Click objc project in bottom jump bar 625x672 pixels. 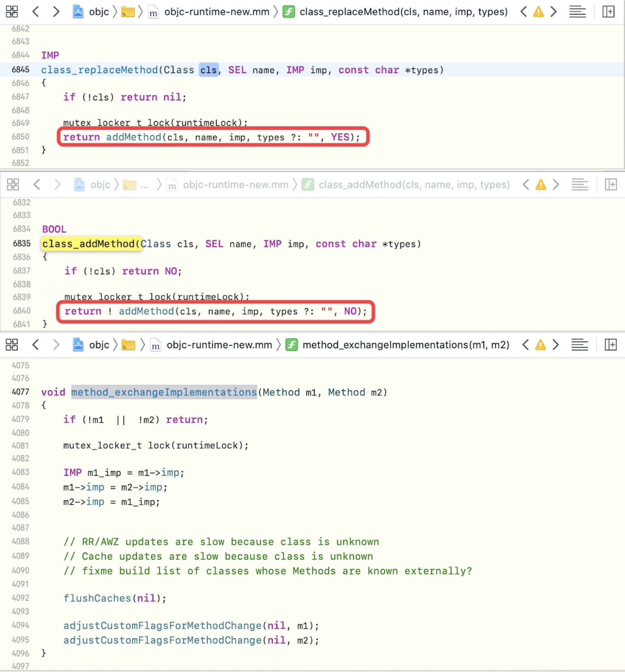(x=99, y=345)
